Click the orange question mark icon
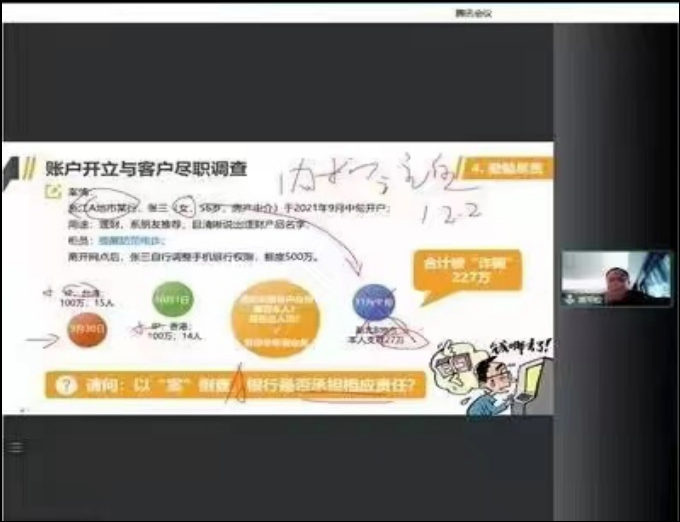The height and width of the screenshot is (522, 680). tap(65, 386)
